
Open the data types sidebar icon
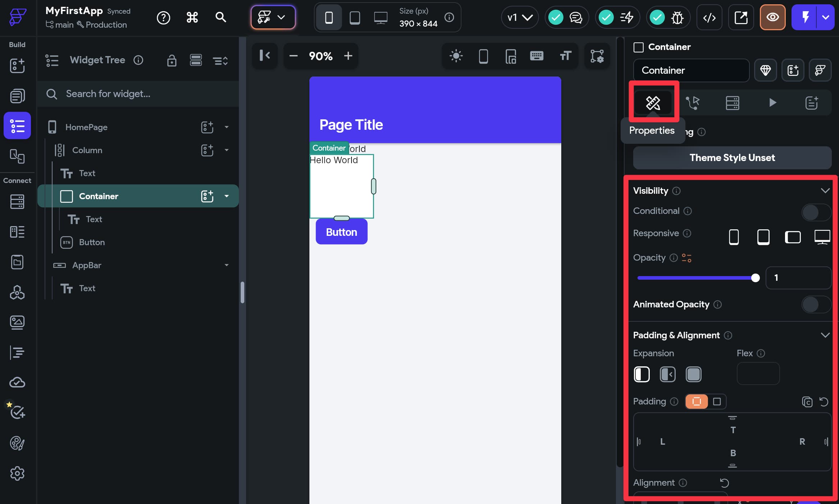point(17,232)
